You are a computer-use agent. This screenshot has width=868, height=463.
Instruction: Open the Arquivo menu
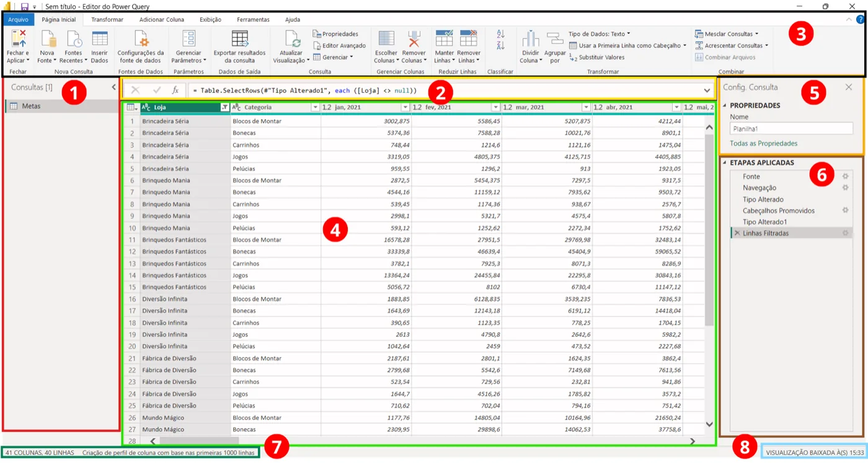pos(18,20)
